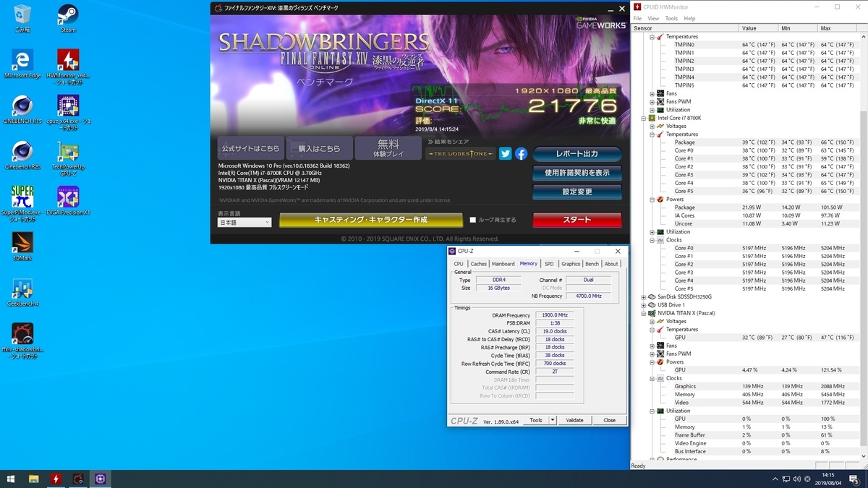Collapse the Intel Core i7 8700K node

click(643, 118)
